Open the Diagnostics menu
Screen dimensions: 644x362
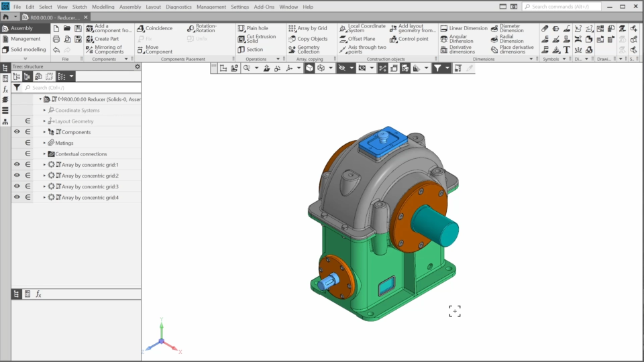(x=178, y=7)
